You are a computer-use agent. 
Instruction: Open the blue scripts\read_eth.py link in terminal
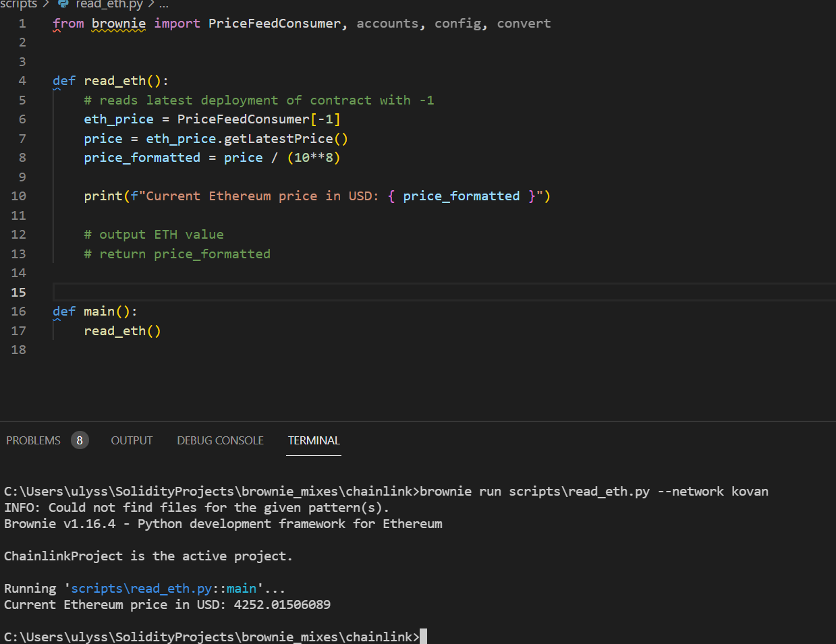click(x=142, y=588)
